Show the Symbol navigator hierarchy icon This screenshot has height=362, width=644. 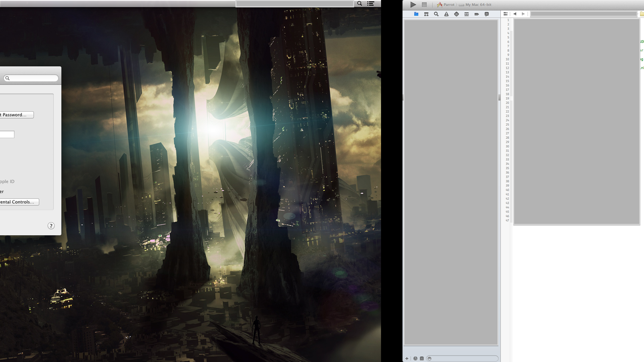tap(426, 14)
